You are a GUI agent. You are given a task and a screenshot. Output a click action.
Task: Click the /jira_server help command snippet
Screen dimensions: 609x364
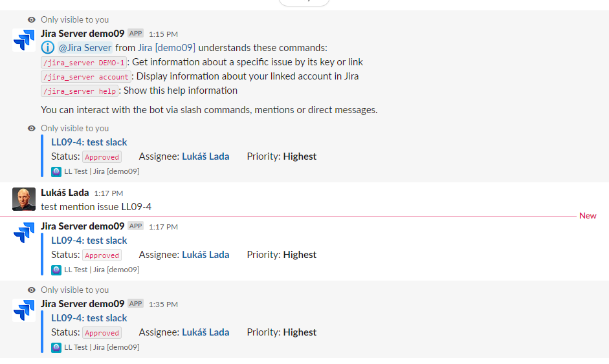click(x=80, y=91)
